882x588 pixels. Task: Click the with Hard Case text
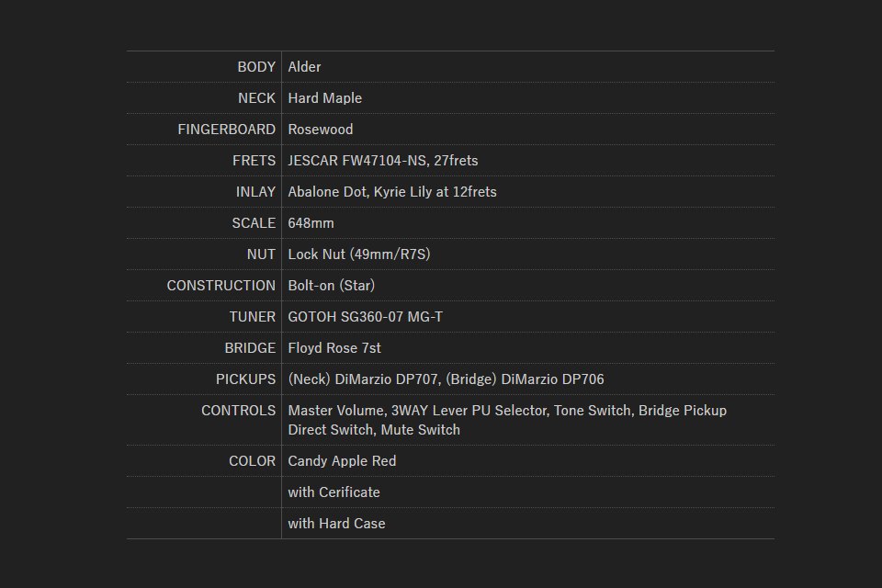pos(336,524)
